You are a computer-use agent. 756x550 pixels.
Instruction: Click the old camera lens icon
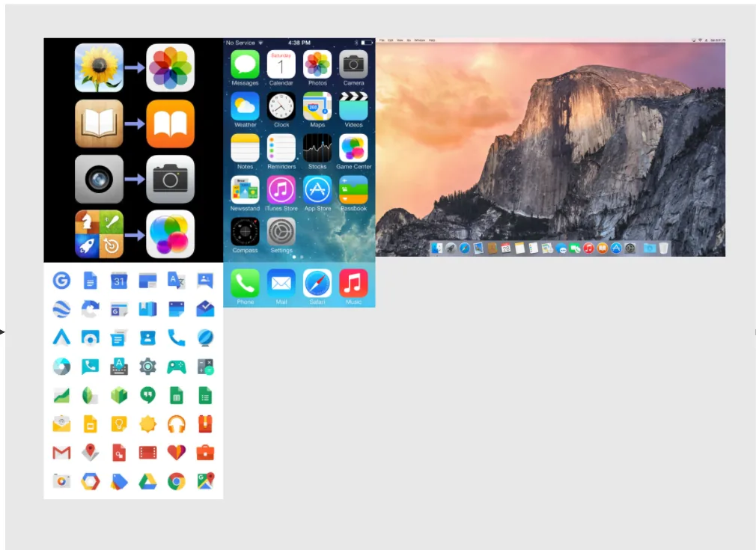coord(99,180)
